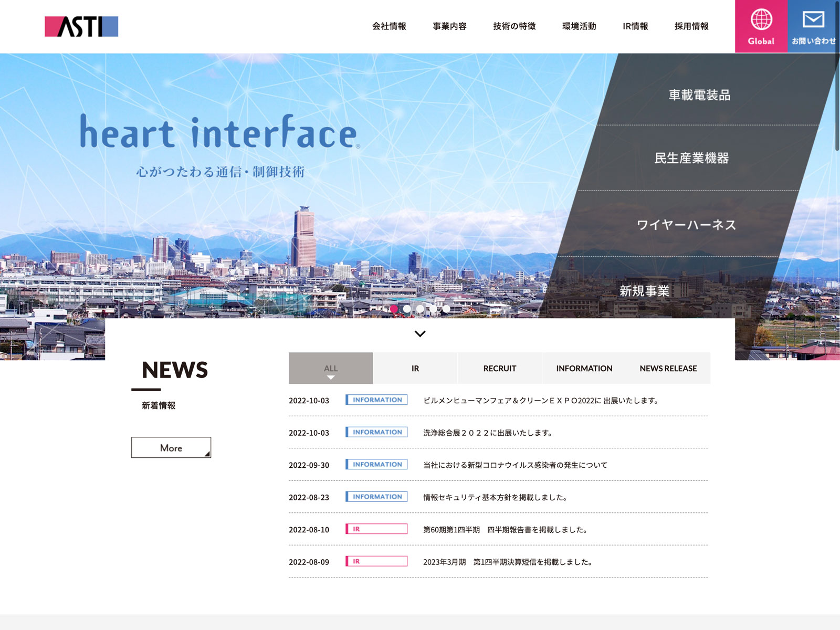Viewport: 840px width, 630px height.
Task: Expand the 事業内容 navigation menu
Action: (x=449, y=26)
